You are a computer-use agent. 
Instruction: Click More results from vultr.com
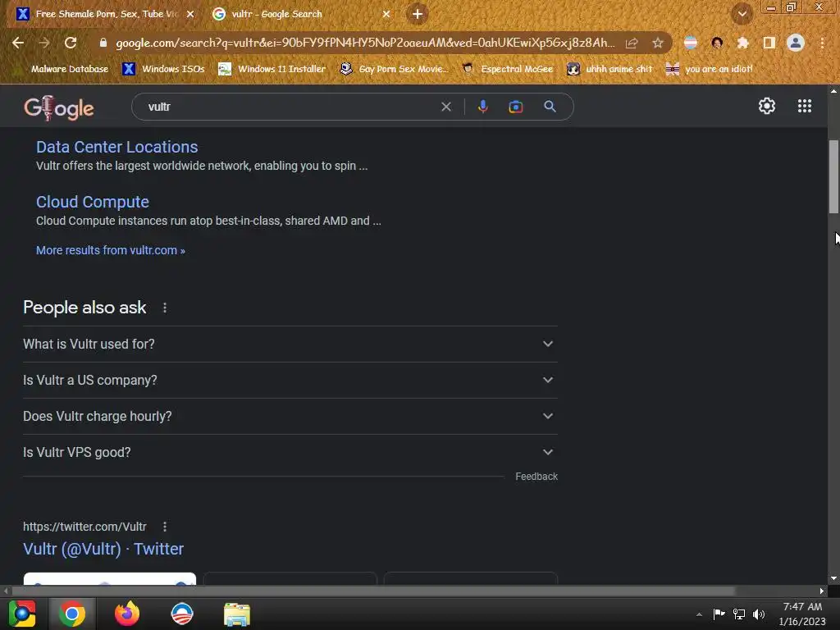click(x=111, y=250)
